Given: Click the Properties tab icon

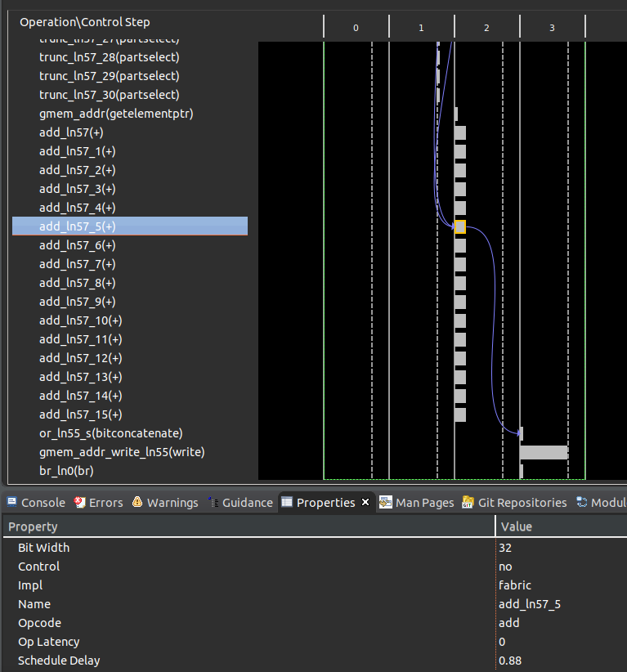Looking at the screenshot, I should click(x=287, y=502).
